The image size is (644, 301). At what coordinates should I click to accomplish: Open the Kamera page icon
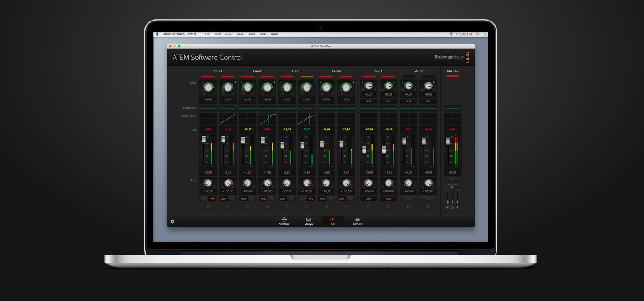coord(357,221)
